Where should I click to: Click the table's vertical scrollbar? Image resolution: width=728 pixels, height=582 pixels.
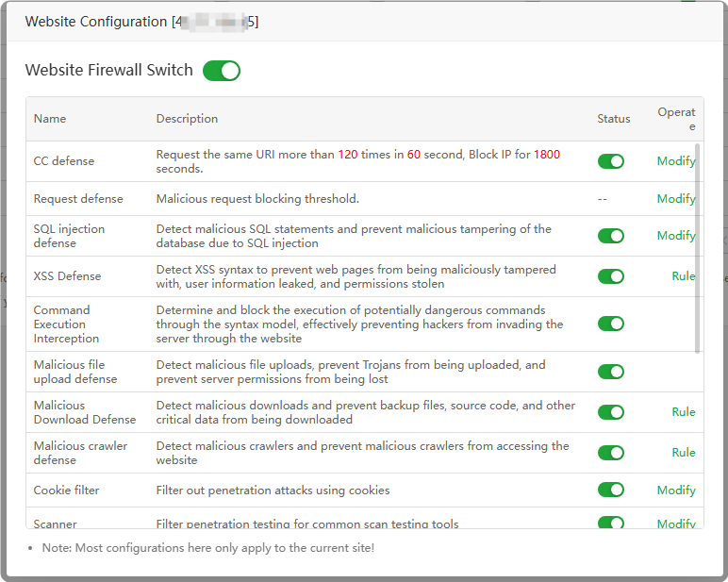pyautogui.click(x=699, y=247)
